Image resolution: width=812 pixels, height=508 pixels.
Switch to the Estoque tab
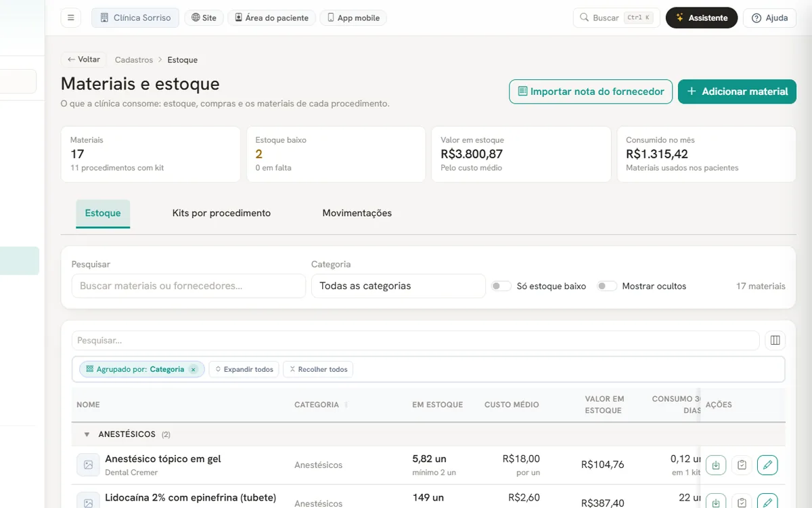[103, 213]
